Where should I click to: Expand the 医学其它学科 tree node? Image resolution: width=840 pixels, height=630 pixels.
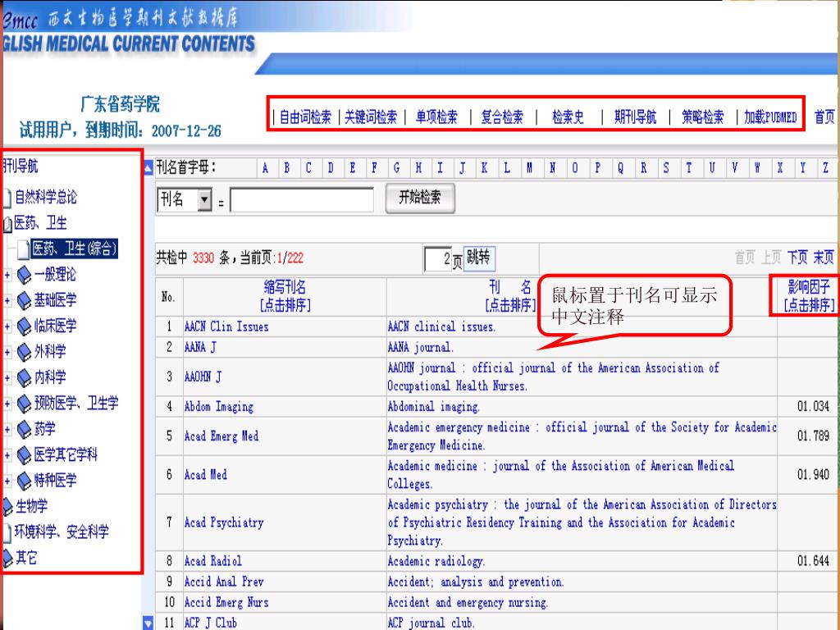click(7, 454)
